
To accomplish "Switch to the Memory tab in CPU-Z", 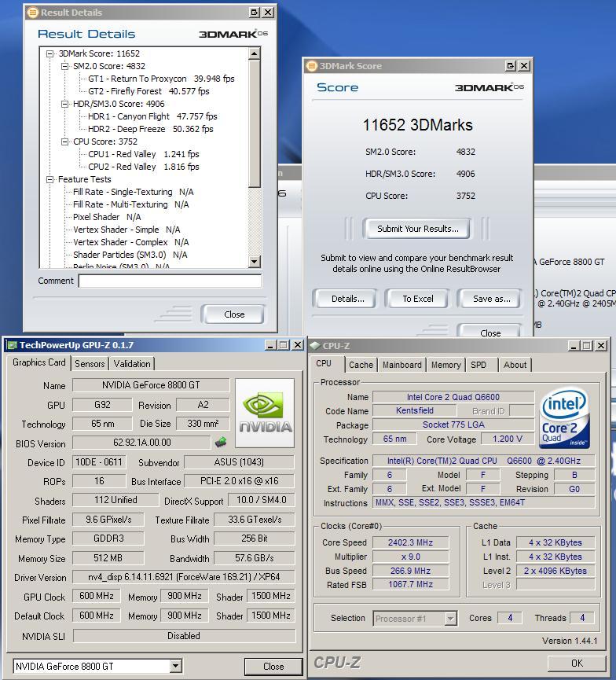I will (445, 365).
